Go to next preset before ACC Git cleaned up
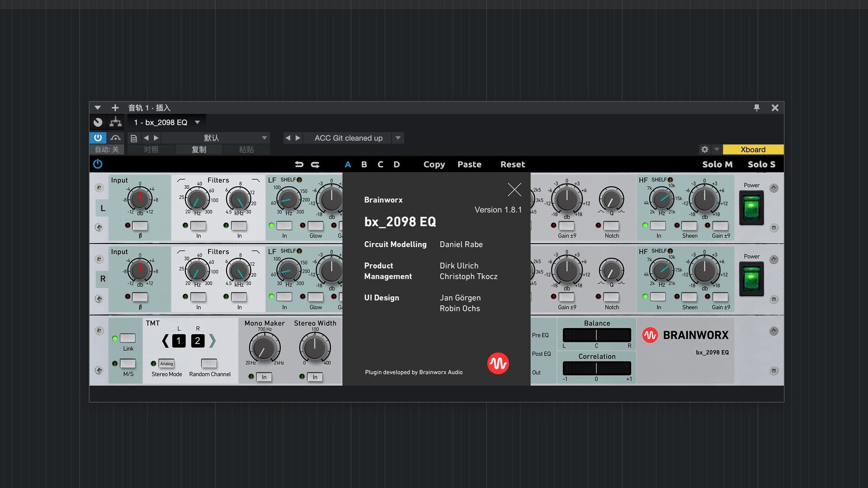The image size is (868, 488). click(298, 138)
